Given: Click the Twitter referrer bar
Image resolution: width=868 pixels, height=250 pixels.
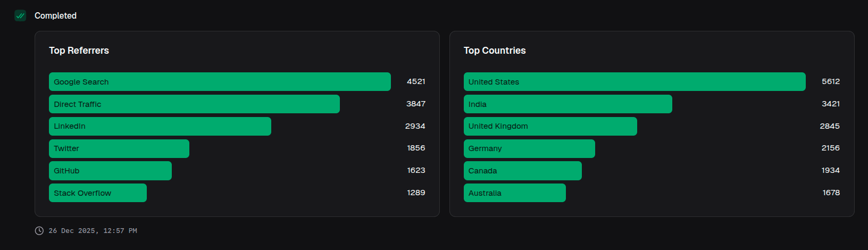Looking at the screenshot, I should coord(119,148).
